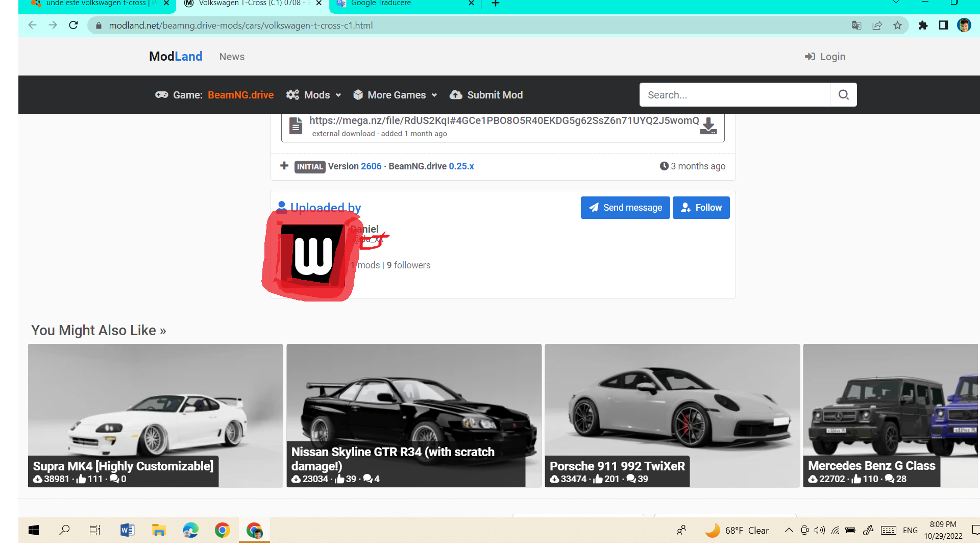The image size is (980, 551).
Task: Open Microsoft Edge from taskbar
Action: click(190, 530)
